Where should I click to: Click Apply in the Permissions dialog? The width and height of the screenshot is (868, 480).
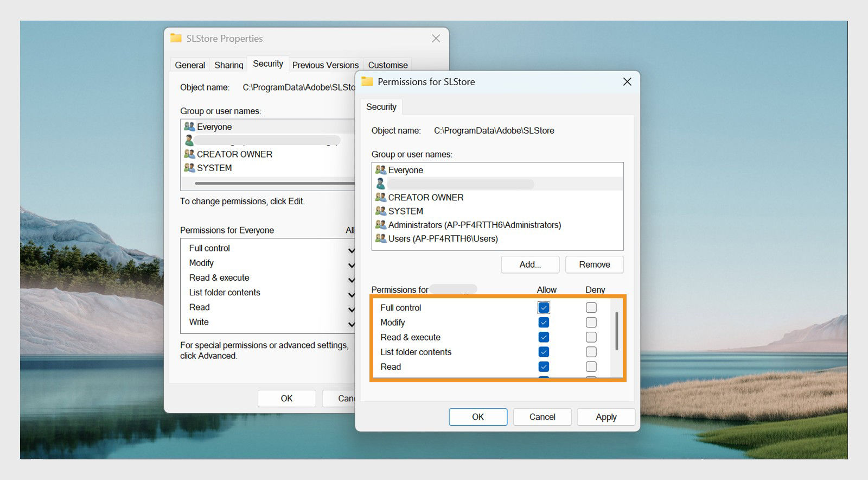point(606,417)
